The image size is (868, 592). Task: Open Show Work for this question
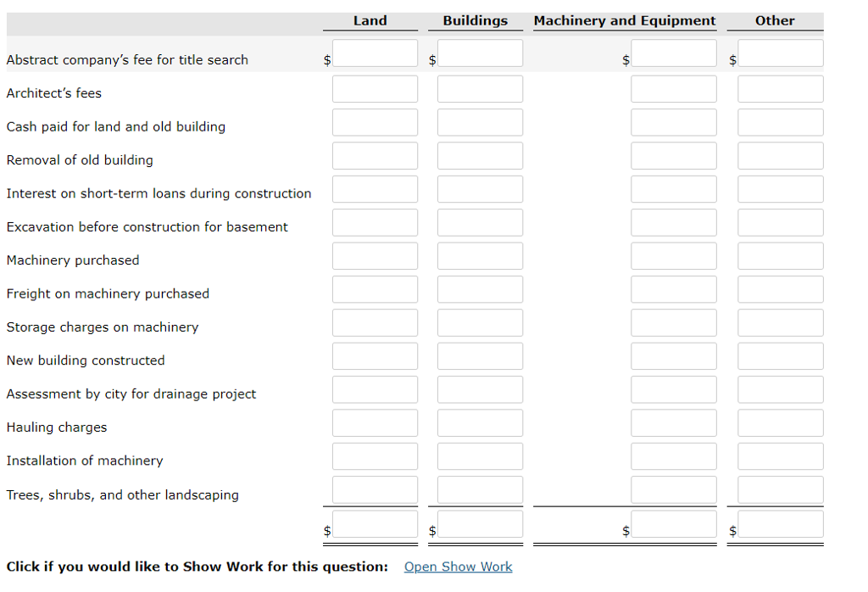458,567
